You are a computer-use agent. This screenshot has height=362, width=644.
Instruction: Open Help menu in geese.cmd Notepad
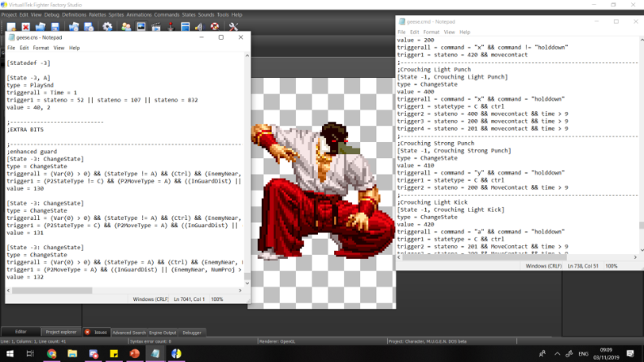point(465,32)
